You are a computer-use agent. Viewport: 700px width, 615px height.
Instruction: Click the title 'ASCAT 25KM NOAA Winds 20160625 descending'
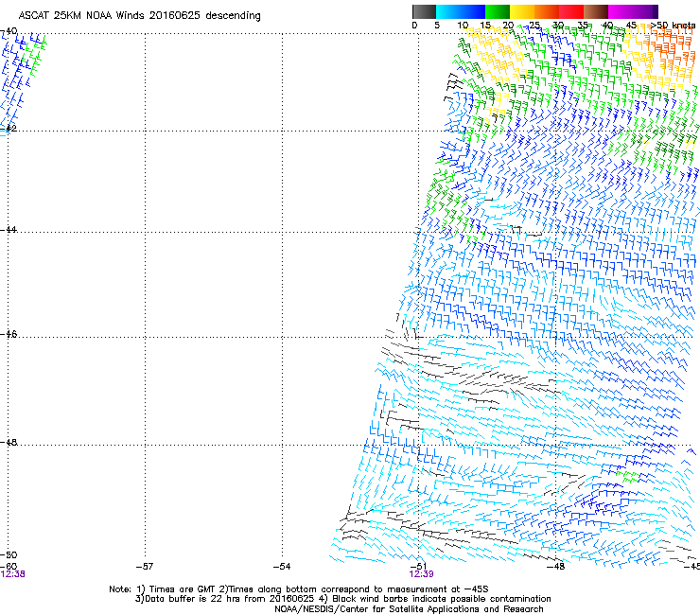point(139,16)
